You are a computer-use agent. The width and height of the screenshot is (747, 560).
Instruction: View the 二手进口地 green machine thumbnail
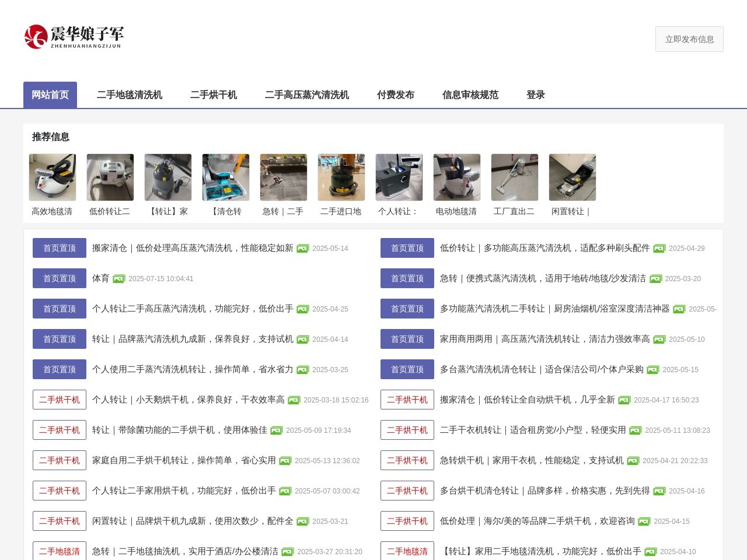[341, 177]
